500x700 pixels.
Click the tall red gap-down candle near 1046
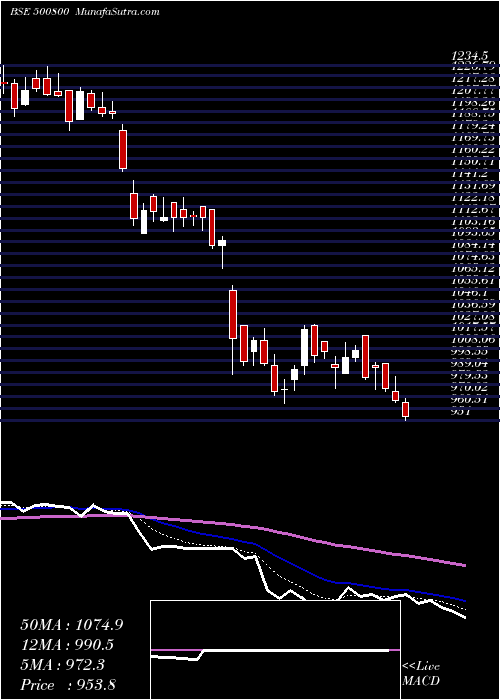pyautogui.click(x=233, y=314)
